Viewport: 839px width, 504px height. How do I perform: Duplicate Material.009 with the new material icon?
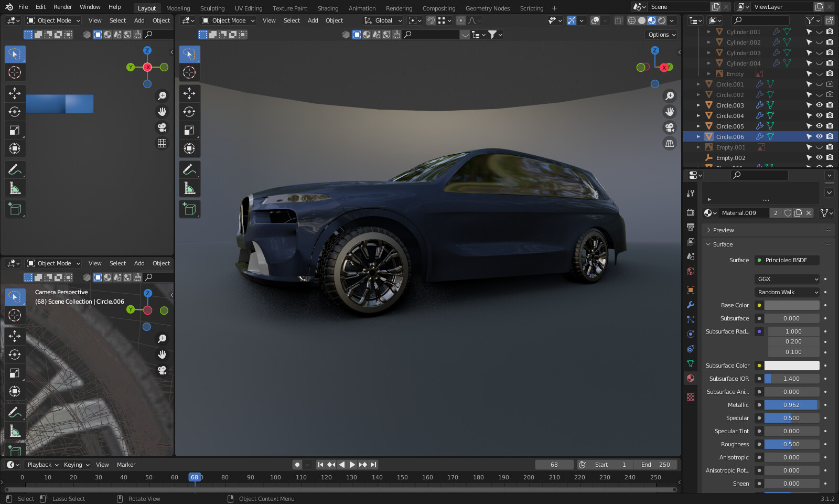(x=798, y=213)
